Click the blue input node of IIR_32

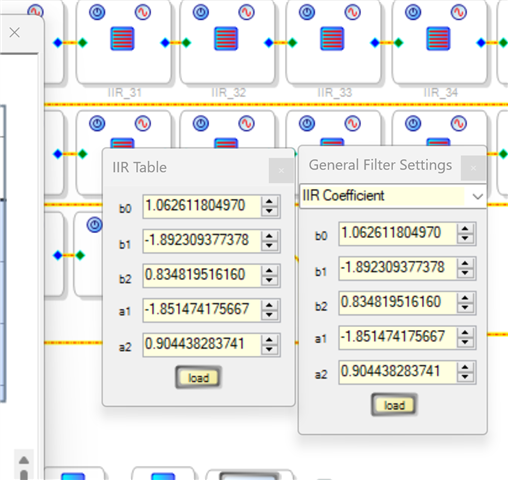point(269,43)
